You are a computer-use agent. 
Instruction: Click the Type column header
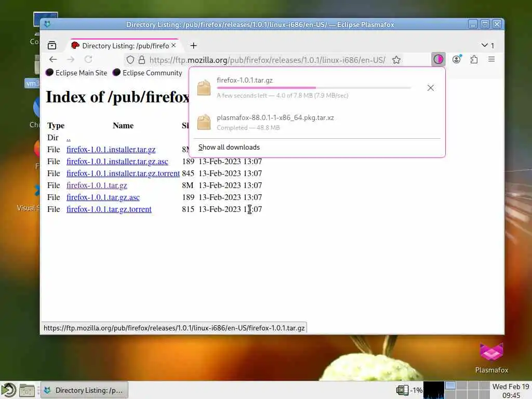[x=56, y=126]
